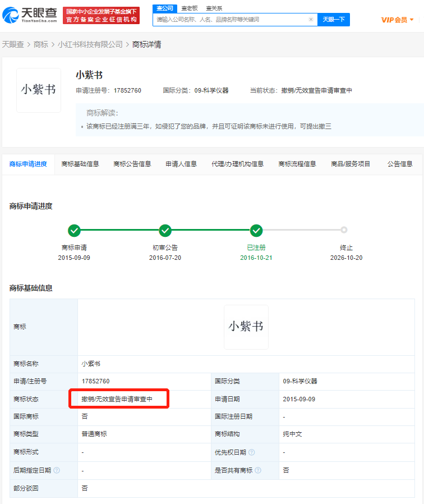Open the 申请人信息 tab
This screenshot has width=424, height=504.
[x=181, y=164]
